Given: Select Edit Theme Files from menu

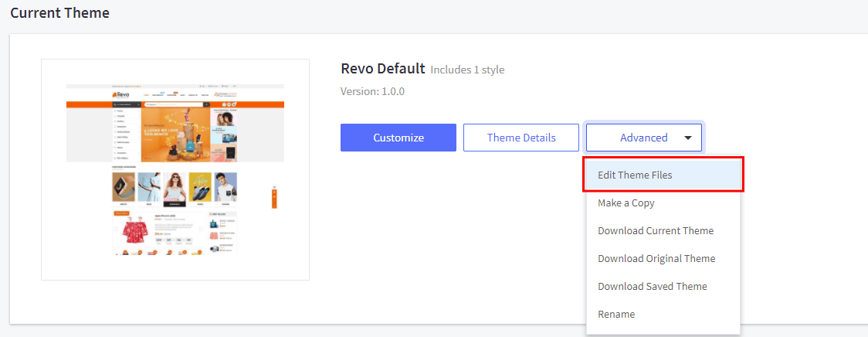Looking at the screenshot, I should pos(635,175).
